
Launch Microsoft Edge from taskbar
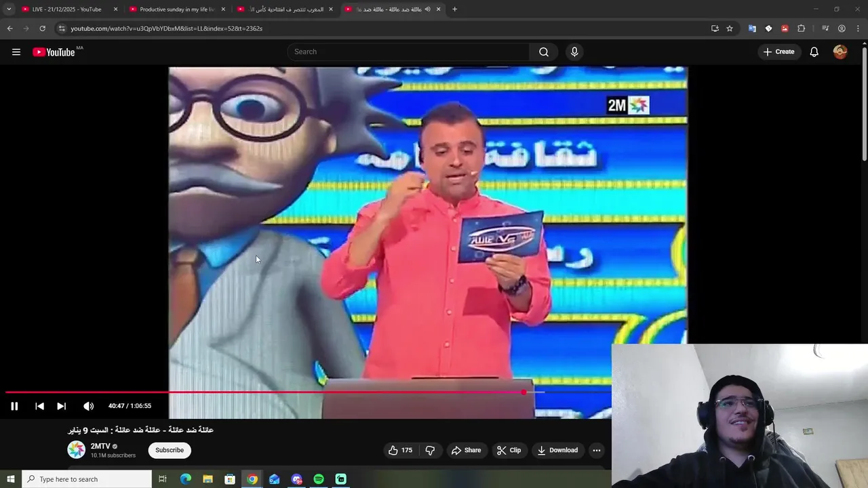pos(185,479)
